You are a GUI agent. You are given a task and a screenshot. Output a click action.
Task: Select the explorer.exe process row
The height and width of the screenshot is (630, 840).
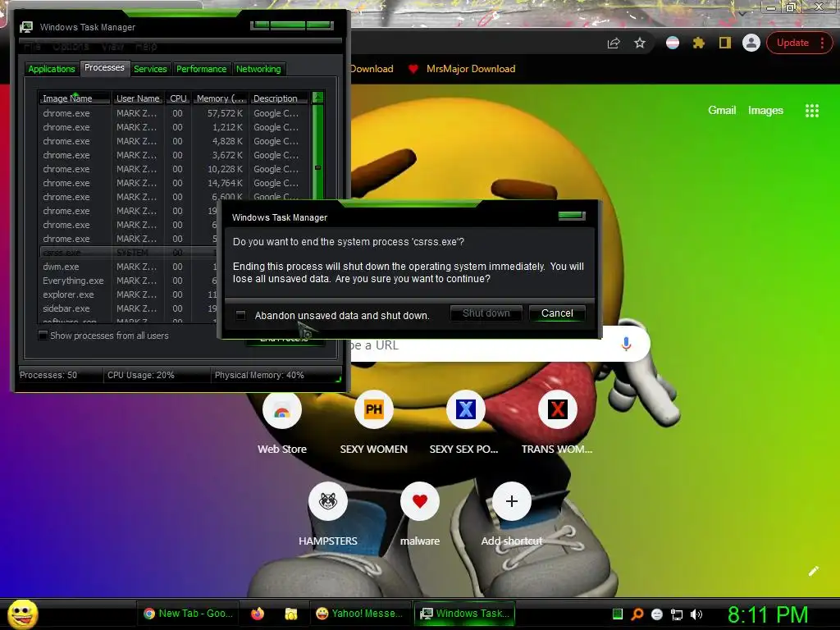click(x=129, y=294)
